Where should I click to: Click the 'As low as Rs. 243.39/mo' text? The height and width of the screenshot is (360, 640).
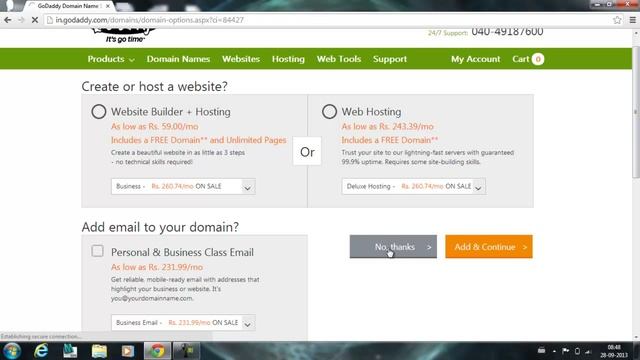click(x=387, y=127)
